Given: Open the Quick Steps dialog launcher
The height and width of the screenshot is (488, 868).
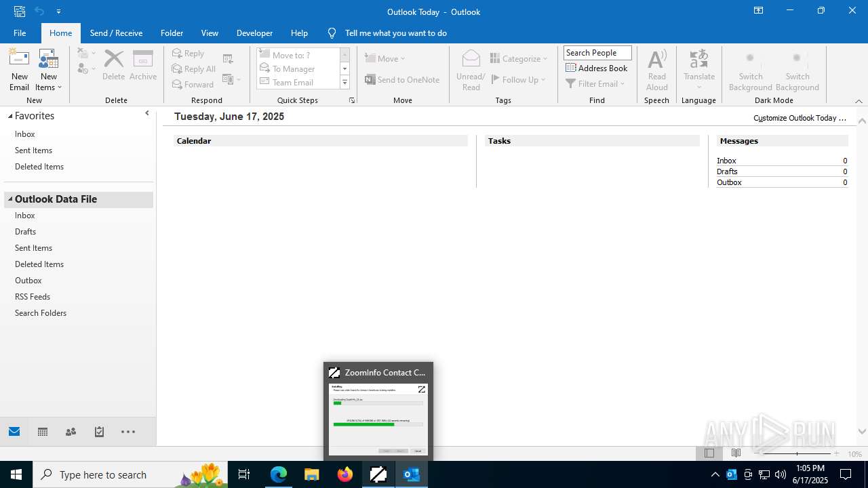Looking at the screenshot, I should pos(351,100).
